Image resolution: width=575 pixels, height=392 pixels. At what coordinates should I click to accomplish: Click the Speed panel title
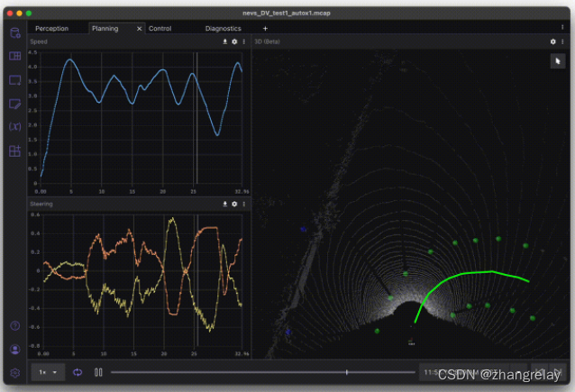[x=39, y=41]
